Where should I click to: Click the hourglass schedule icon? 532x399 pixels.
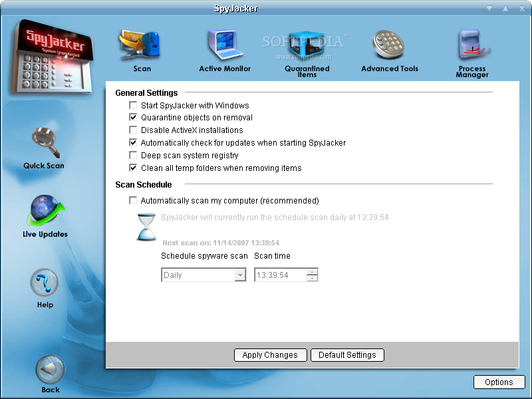coord(146,227)
